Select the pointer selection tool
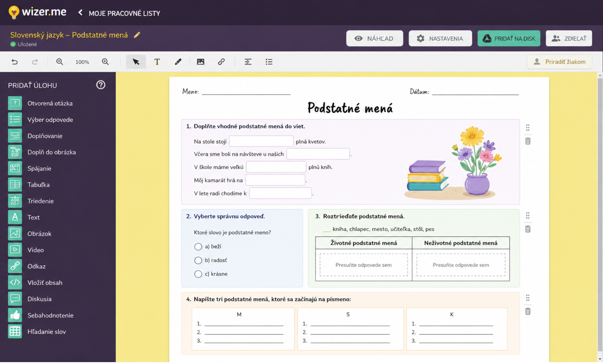603x364 pixels. click(x=136, y=62)
